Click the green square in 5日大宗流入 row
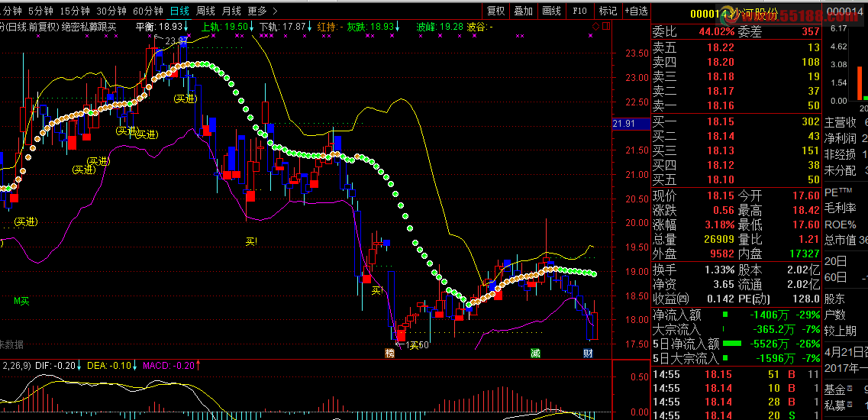868x420 pixels. tap(725, 358)
